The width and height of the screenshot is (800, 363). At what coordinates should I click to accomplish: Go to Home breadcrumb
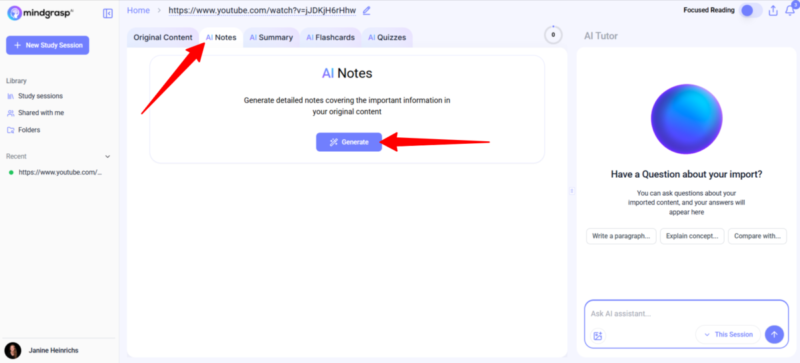tap(138, 10)
